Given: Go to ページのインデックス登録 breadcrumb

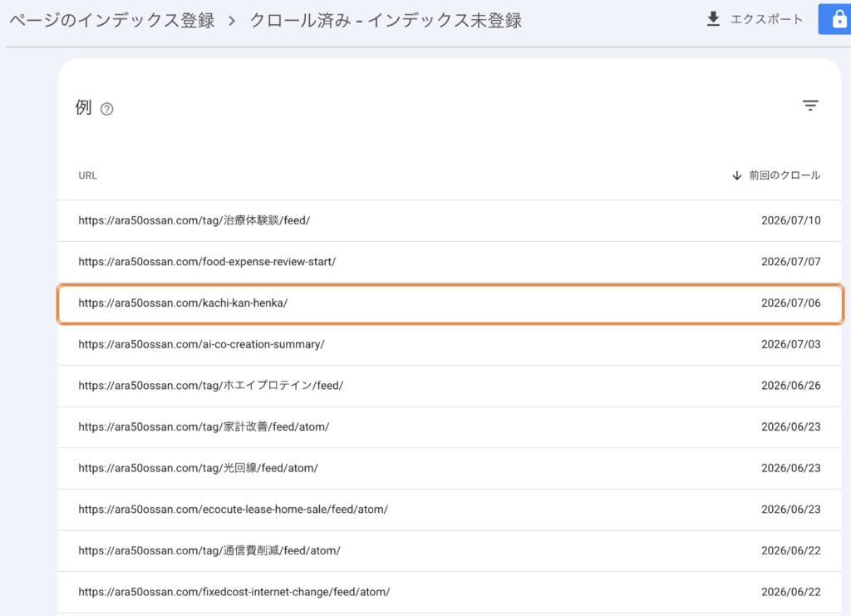Looking at the screenshot, I should (x=112, y=21).
